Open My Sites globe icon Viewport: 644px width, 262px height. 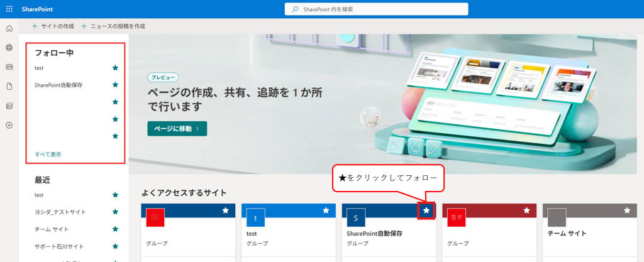tap(9, 48)
